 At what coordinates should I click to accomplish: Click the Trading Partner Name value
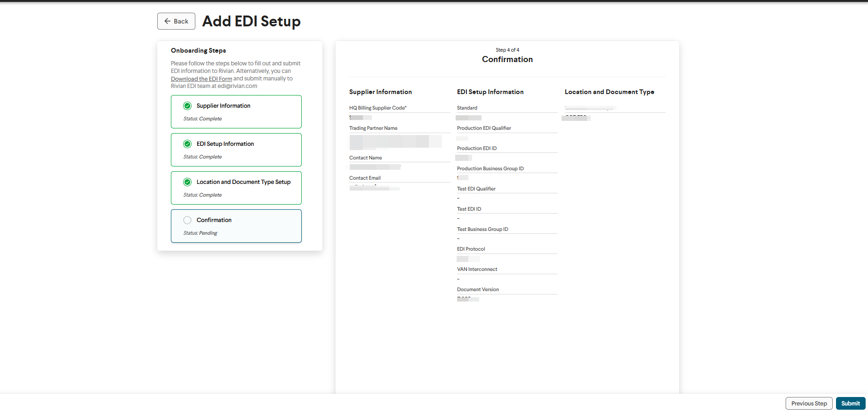(395, 142)
